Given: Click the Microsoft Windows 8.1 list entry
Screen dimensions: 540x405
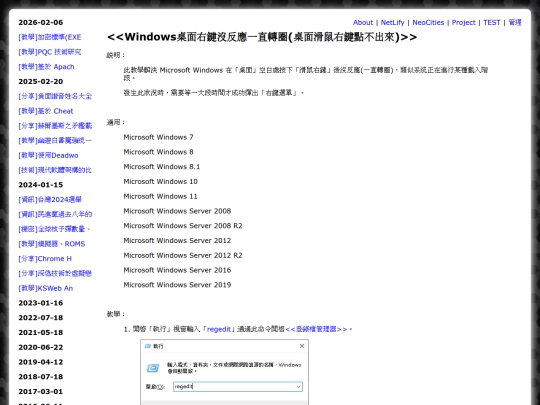Looking at the screenshot, I should pyautogui.click(x=162, y=167).
